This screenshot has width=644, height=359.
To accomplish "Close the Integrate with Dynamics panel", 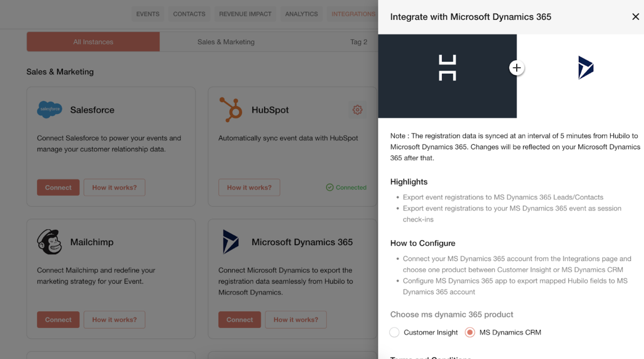I will point(635,17).
